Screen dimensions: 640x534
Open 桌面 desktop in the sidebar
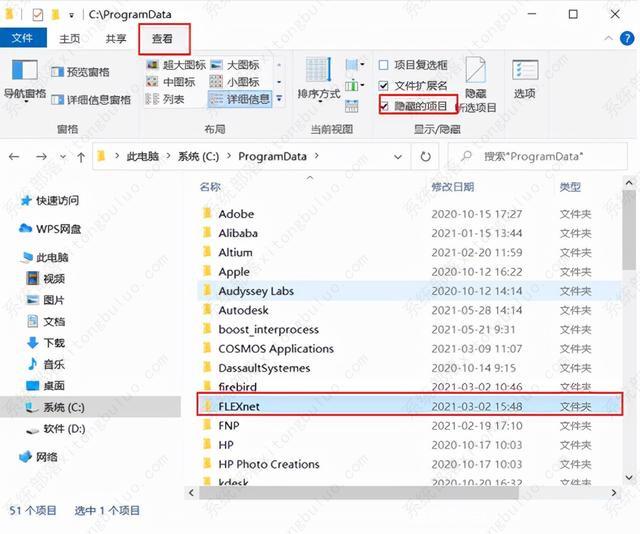(x=45, y=386)
